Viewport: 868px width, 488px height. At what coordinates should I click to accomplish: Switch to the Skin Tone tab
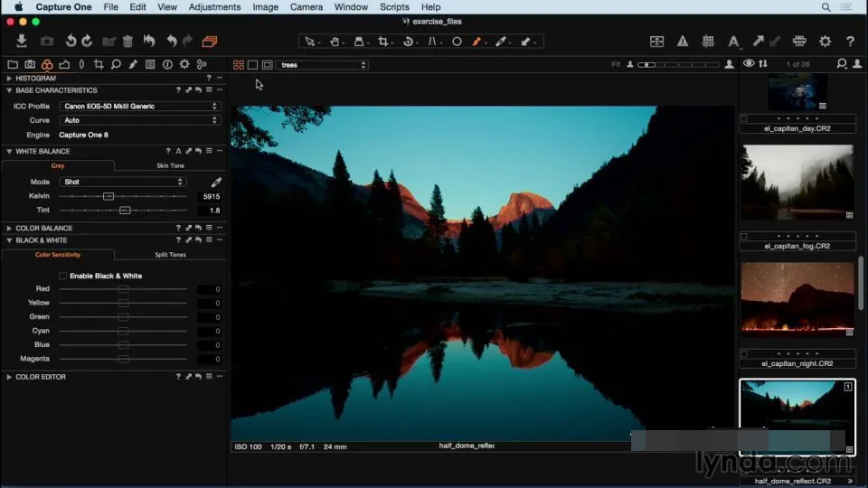170,166
